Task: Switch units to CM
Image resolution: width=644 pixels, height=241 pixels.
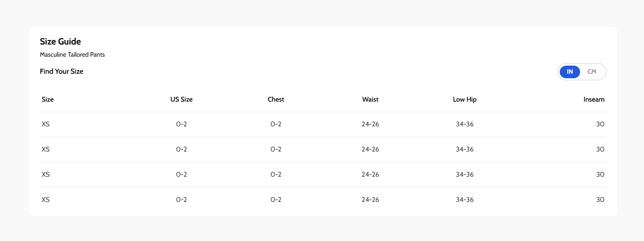Action: pos(592,71)
